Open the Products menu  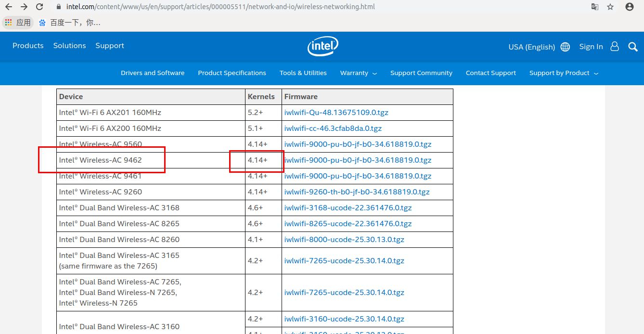click(28, 46)
